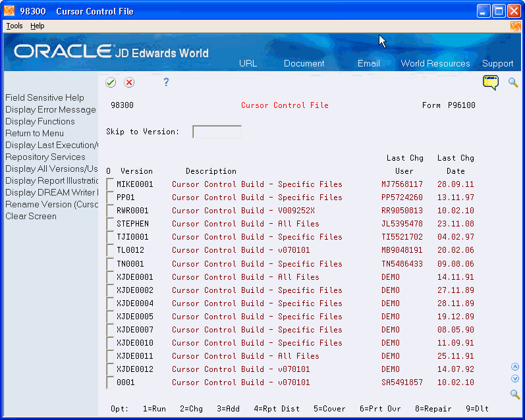The image size is (525, 420).
Task: Click version name XJDE0010
Action: 135,343
